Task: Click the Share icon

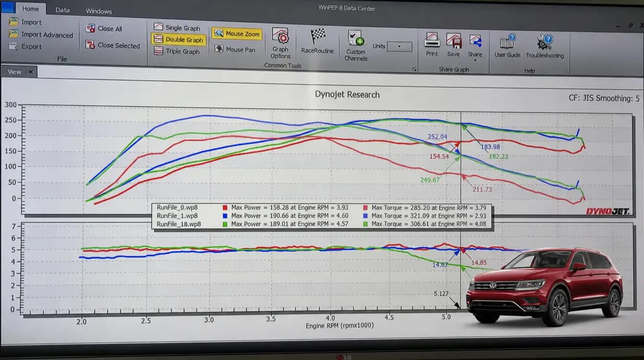Action: click(475, 40)
